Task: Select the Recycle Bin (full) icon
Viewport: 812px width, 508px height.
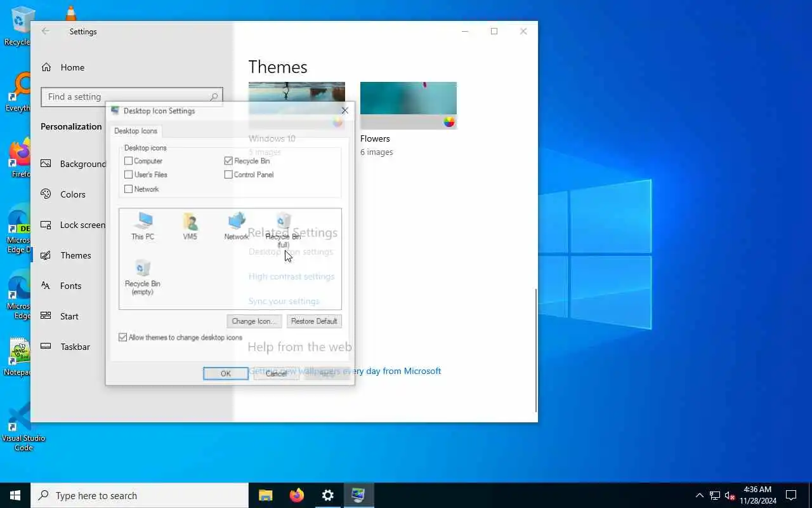Action: click(x=284, y=231)
